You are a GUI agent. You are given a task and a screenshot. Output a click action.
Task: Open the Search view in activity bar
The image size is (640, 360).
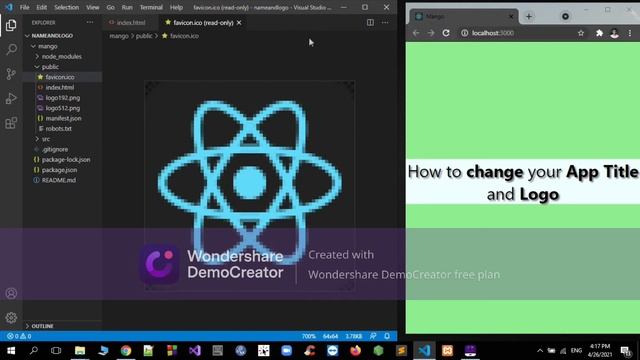11,49
